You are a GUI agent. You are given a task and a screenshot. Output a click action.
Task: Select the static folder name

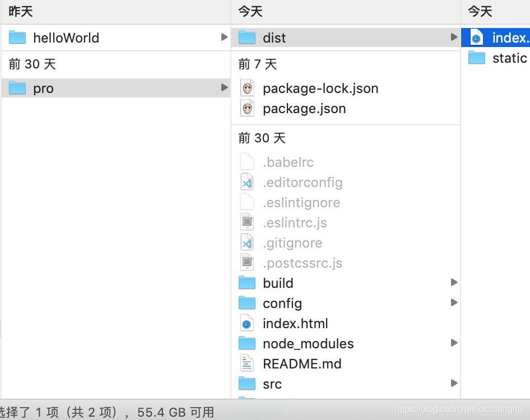click(x=509, y=58)
